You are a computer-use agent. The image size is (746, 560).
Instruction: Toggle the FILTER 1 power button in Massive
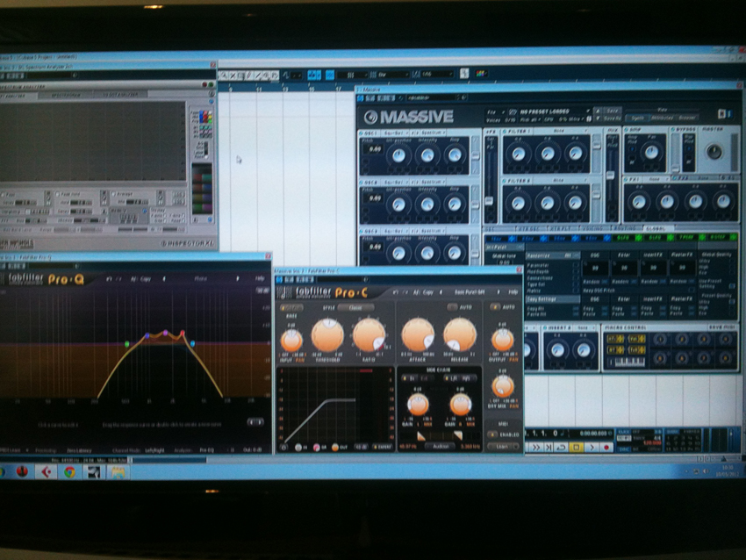coord(506,131)
